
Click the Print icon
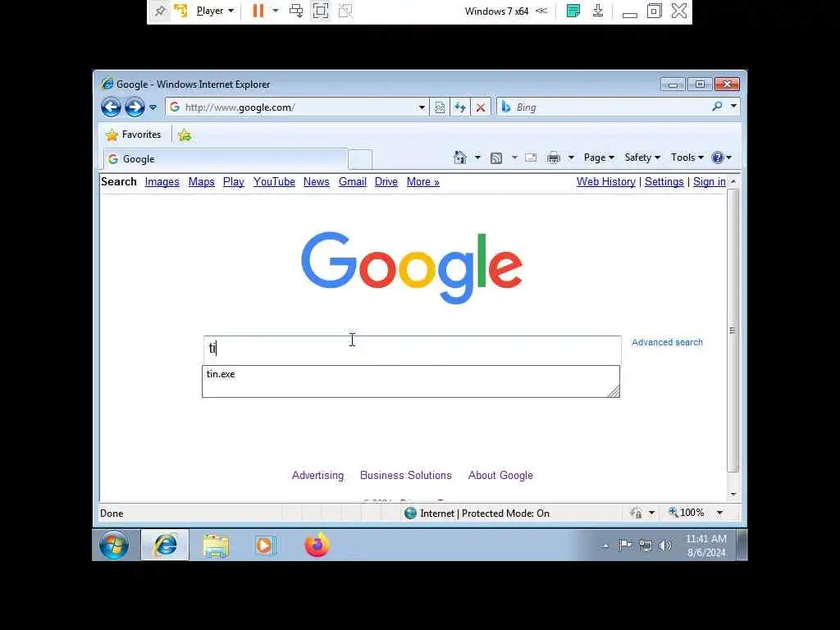click(x=554, y=157)
